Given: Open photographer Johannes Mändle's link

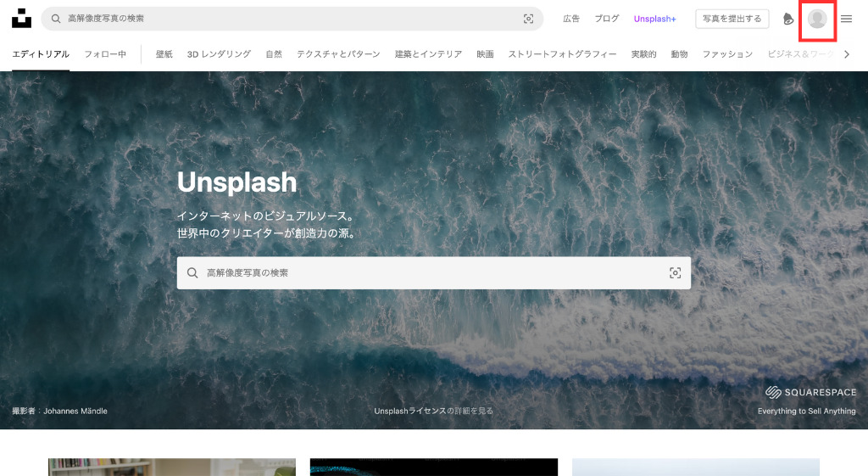Looking at the screenshot, I should pos(75,412).
